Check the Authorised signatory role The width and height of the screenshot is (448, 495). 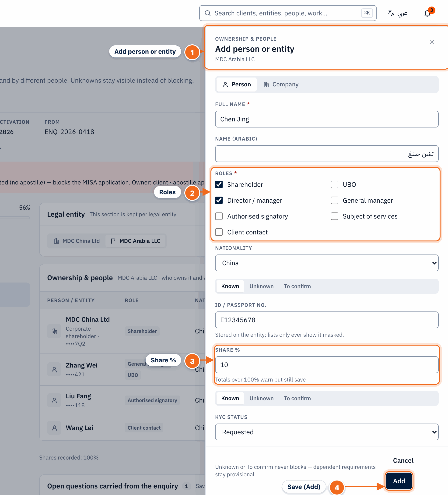point(219,216)
